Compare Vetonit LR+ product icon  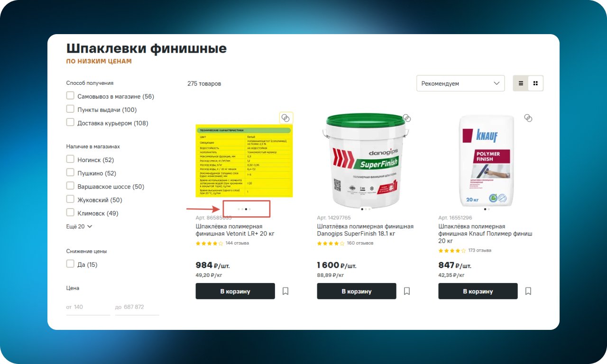285,118
